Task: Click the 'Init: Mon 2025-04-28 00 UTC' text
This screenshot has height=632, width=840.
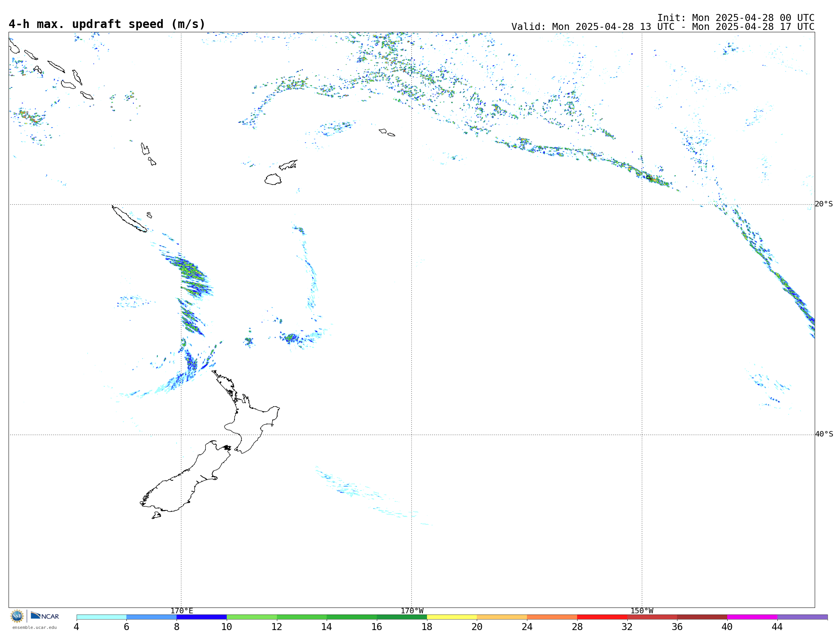Action: point(736,18)
